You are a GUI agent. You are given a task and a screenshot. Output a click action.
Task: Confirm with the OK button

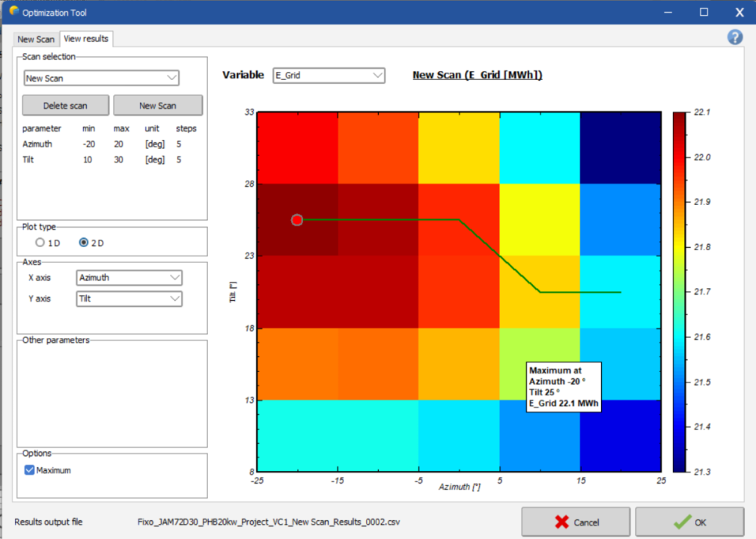click(689, 522)
